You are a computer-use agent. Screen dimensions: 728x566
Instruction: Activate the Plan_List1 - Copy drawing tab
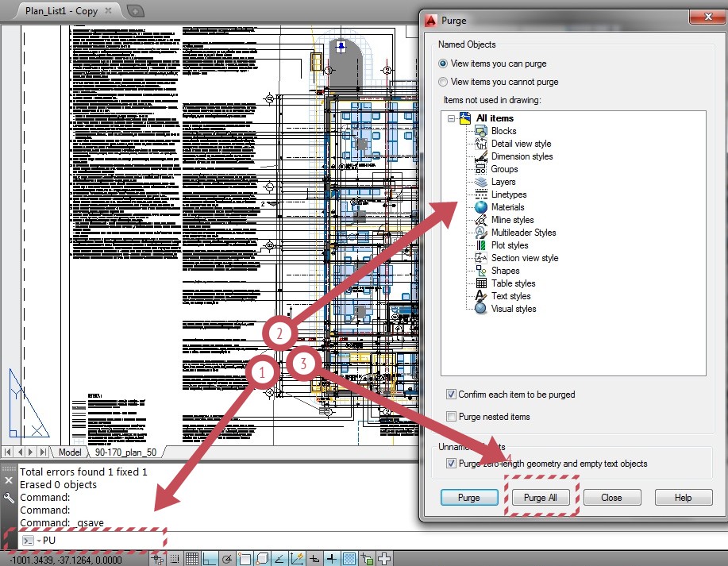pos(61,10)
